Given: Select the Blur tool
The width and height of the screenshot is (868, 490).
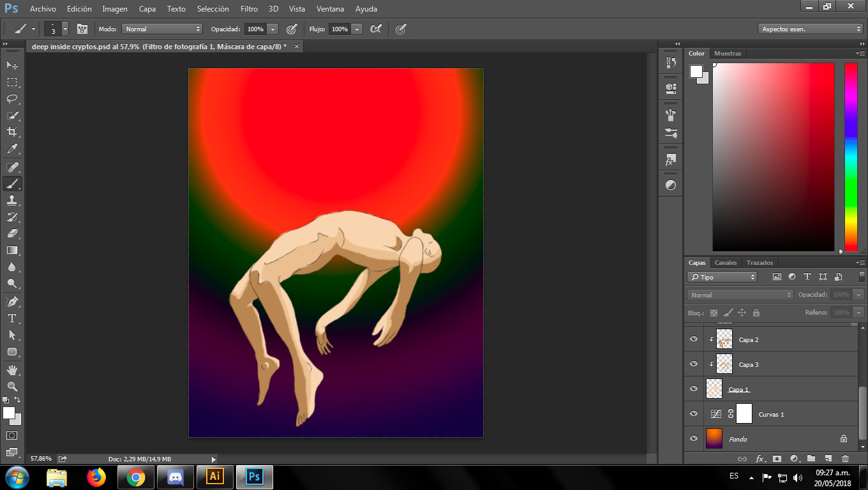Looking at the screenshot, I should pos(12,267).
